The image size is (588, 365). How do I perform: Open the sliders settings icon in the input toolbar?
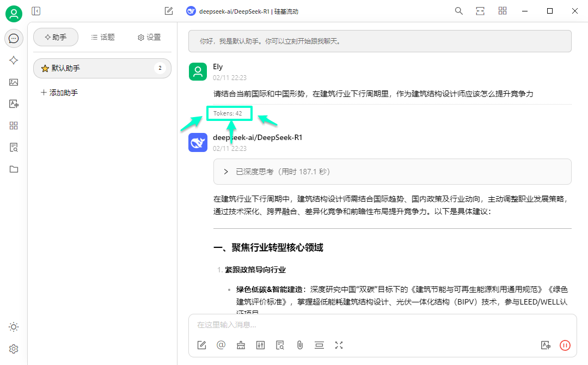pyautogui.click(x=260, y=345)
